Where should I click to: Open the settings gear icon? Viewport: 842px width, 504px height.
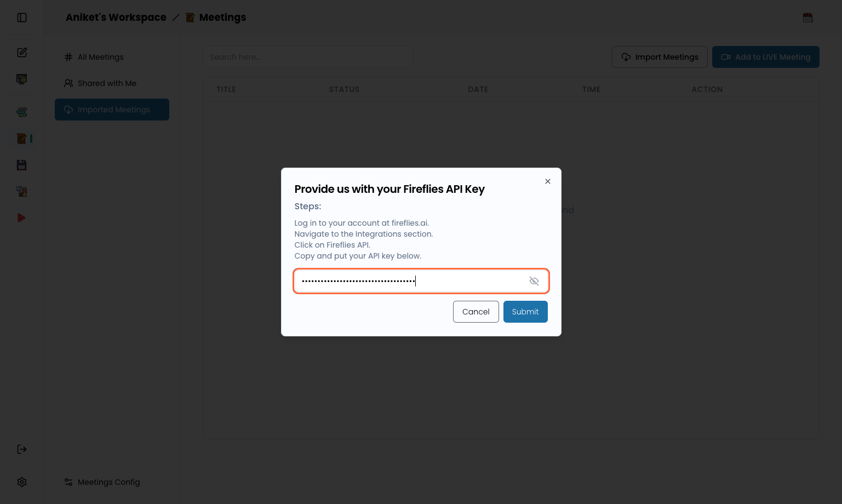point(22,482)
